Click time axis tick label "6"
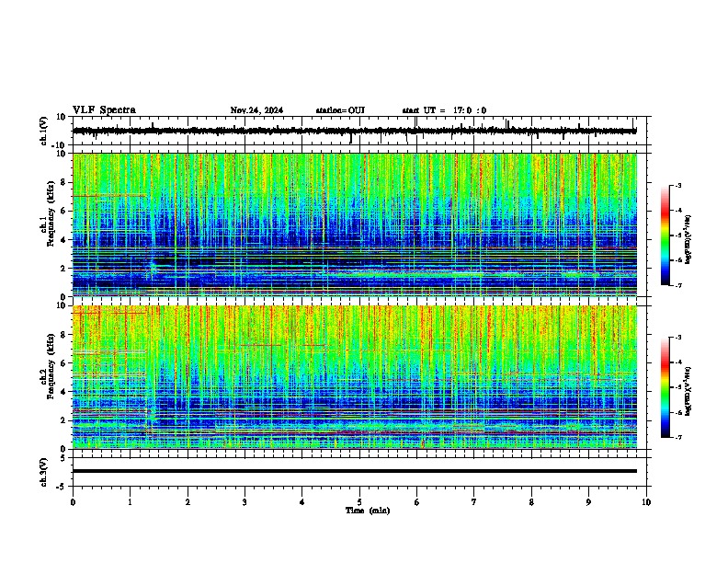This screenshot has height=563, width=728. pyautogui.click(x=417, y=502)
